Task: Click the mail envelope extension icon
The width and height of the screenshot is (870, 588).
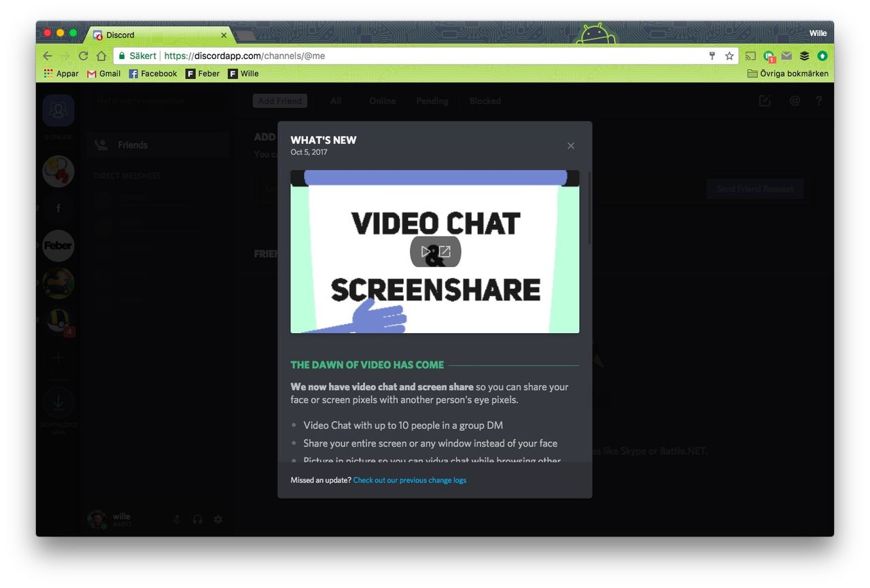Action: (x=786, y=56)
